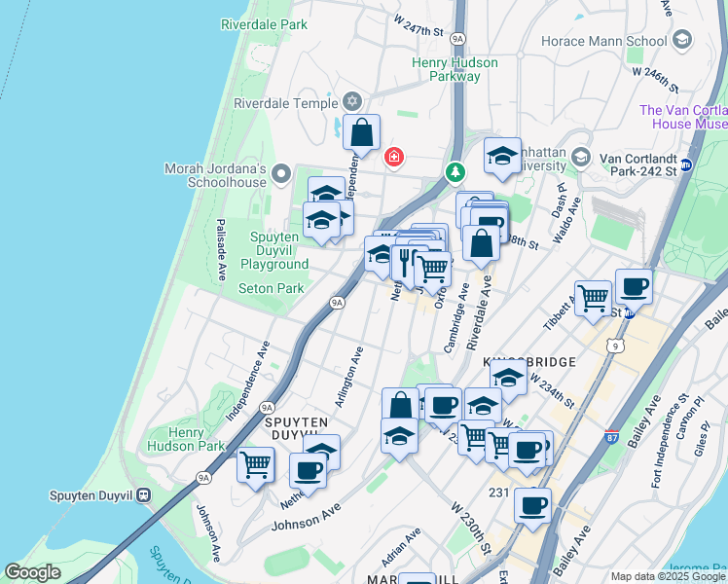The height and width of the screenshot is (584, 728).
Task: Click the shopping cart marker near Henry Hudson Park
Action: point(255,465)
